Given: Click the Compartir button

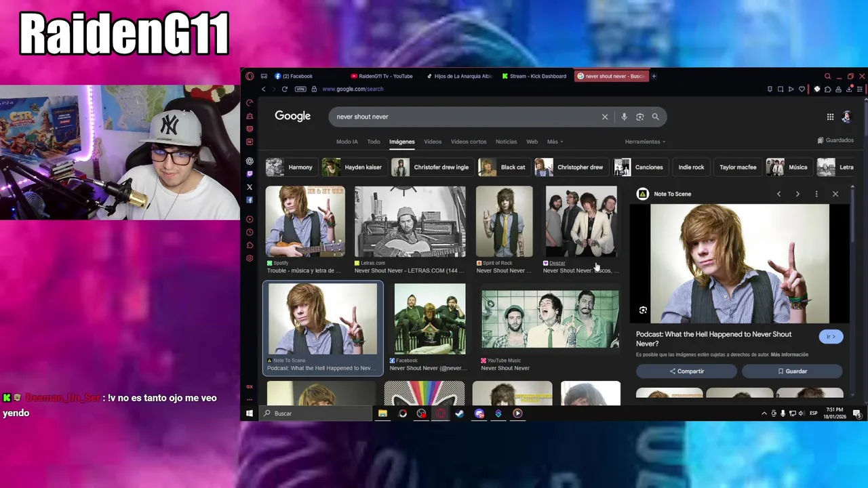Looking at the screenshot, I should [686, 371].
